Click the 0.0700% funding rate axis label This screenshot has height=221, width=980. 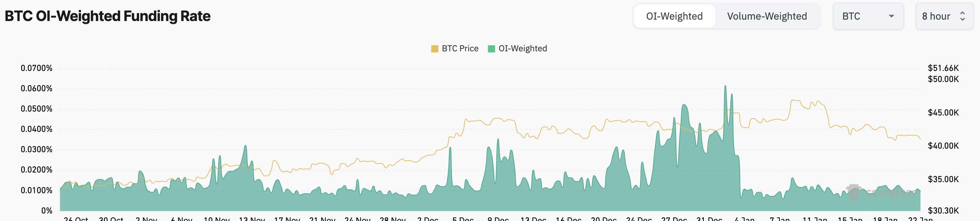click(36, 68)
